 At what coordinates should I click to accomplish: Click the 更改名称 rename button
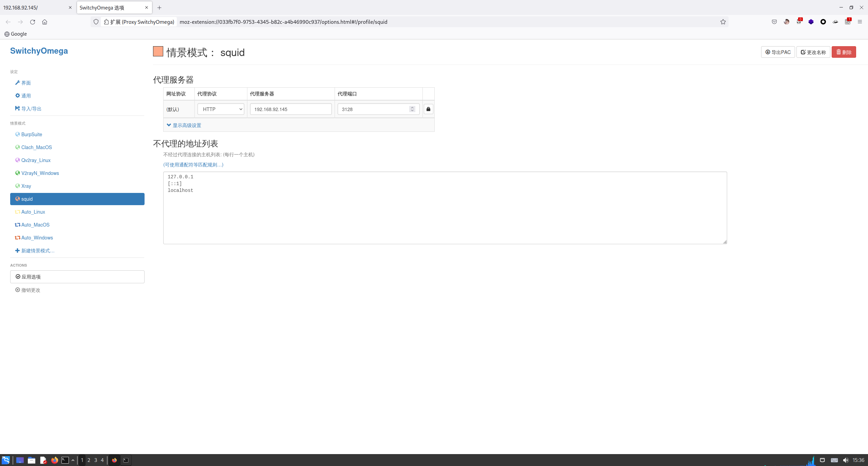pos(813,52)
